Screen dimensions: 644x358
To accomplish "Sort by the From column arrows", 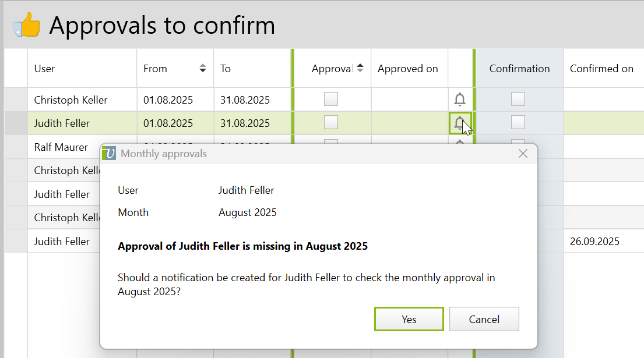I will pos(203,68).
